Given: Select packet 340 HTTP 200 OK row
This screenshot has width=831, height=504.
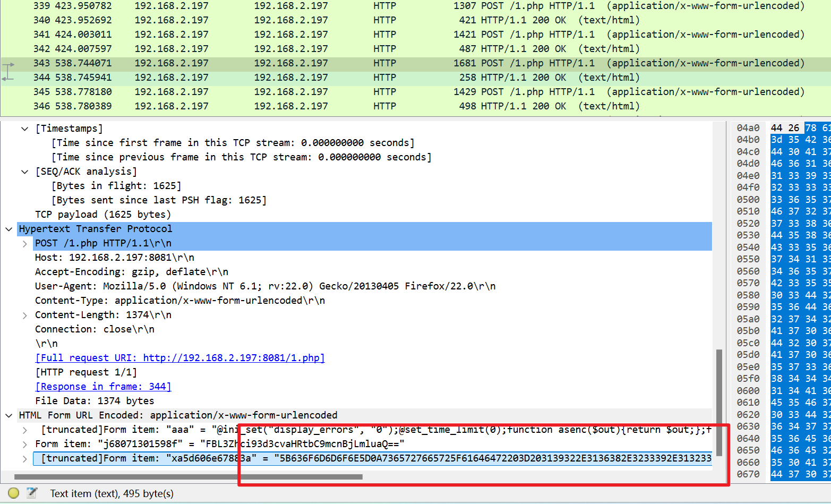Looking at the screenshot, I should [415, 20].
